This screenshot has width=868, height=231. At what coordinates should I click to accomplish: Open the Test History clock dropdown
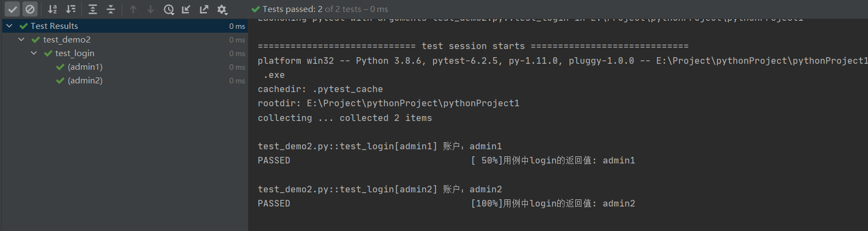(169, 9)
